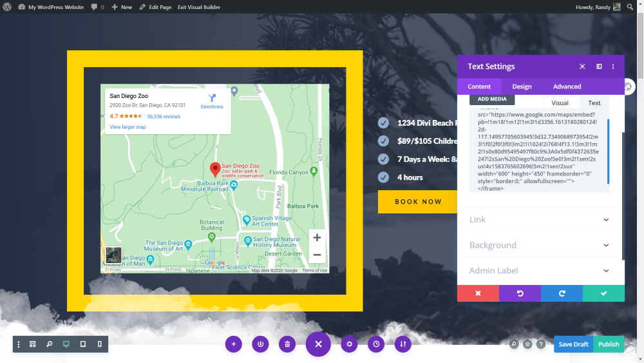Click Save Draft
This screenshot has width=644, height=363.
(573, 344)
